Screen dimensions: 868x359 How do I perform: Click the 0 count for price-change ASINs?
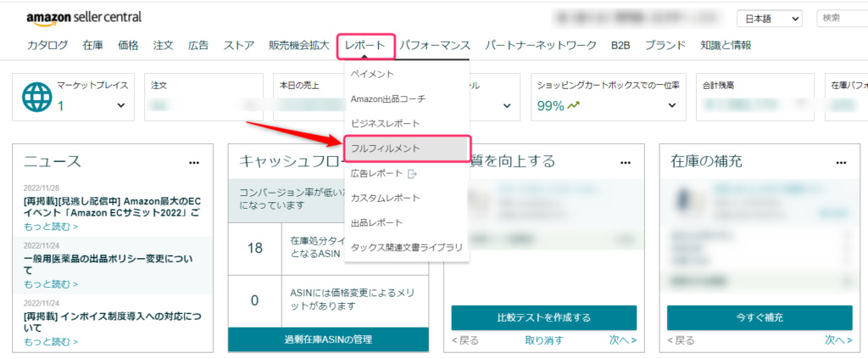point(254,300)
